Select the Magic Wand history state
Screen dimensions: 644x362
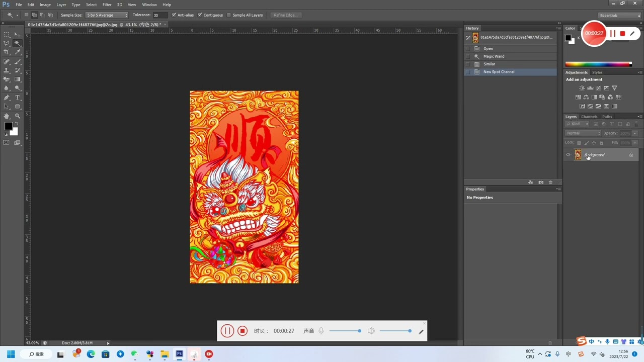point(513,56)
